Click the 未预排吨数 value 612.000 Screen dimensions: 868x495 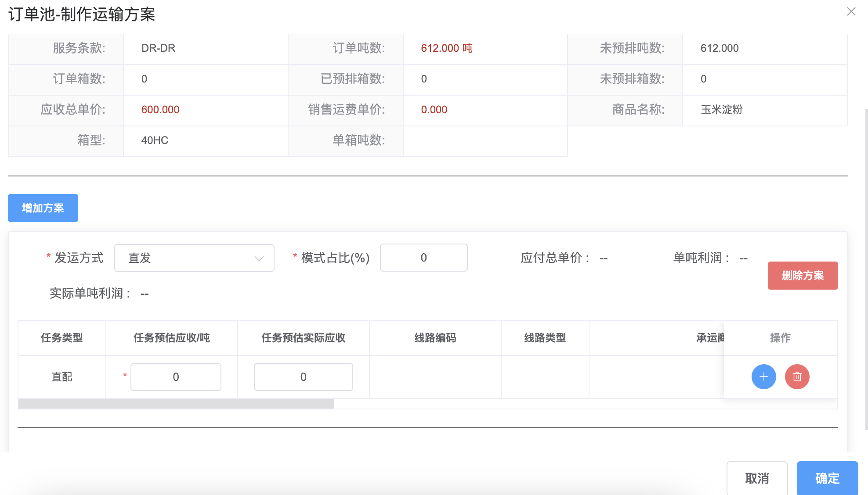point(720,48)
